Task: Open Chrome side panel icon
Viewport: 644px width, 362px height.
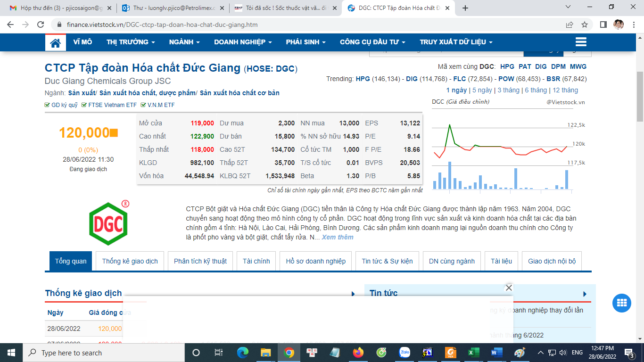Action: pyautogui.click(x=603, y=25)
